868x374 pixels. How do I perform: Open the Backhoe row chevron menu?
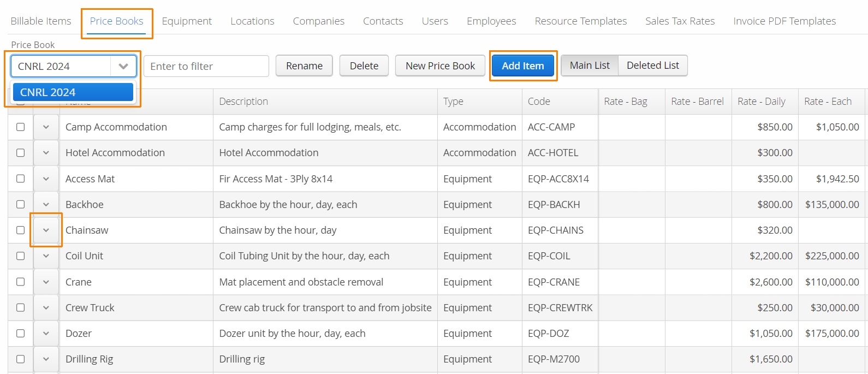[x=46, y=204]
